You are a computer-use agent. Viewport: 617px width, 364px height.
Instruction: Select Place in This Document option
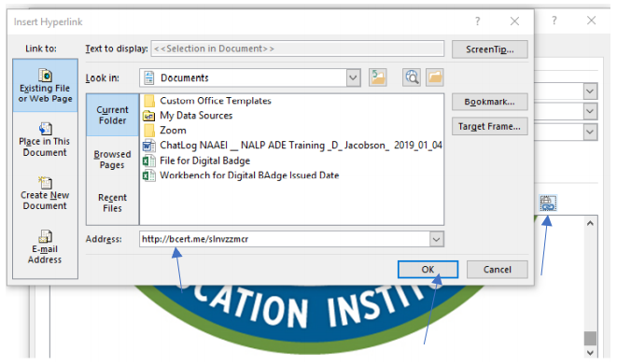(x=45, y=140)
